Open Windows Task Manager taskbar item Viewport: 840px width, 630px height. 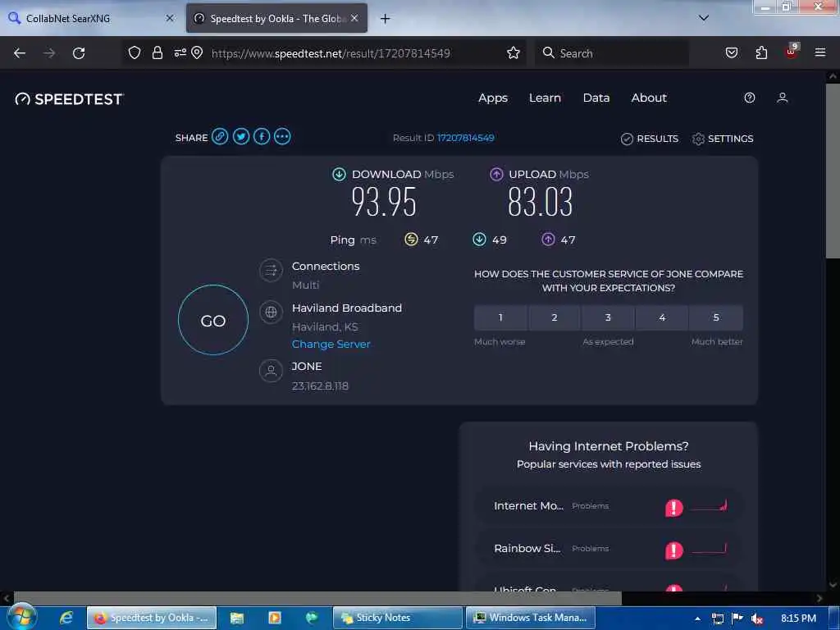(x=531, y=618)
